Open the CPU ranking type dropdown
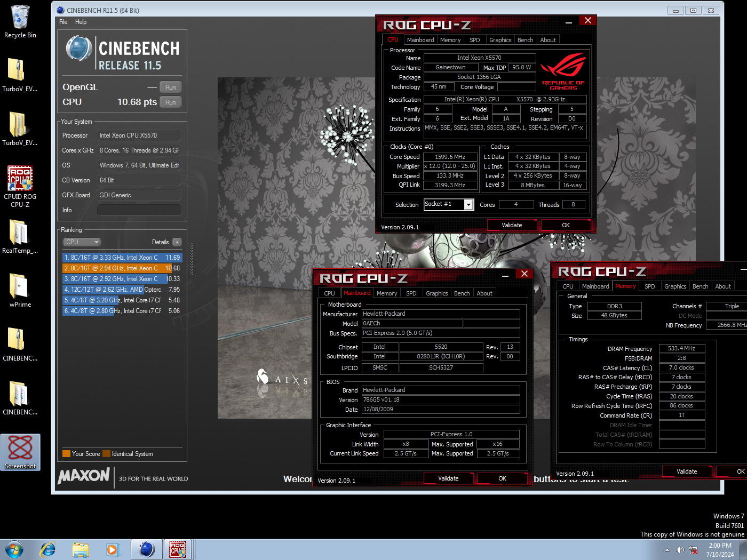Screen dimensions: 747x560 tap(82, 242)
